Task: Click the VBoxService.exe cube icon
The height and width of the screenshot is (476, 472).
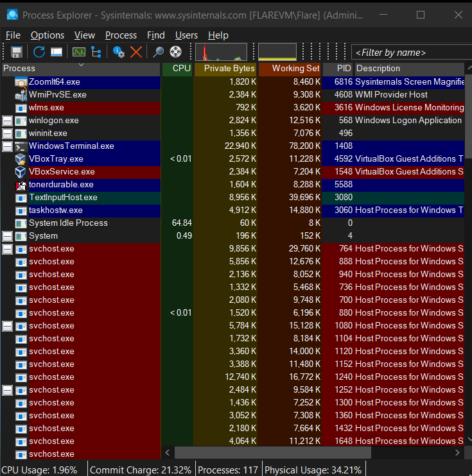Action: click(x=21, y=172)
